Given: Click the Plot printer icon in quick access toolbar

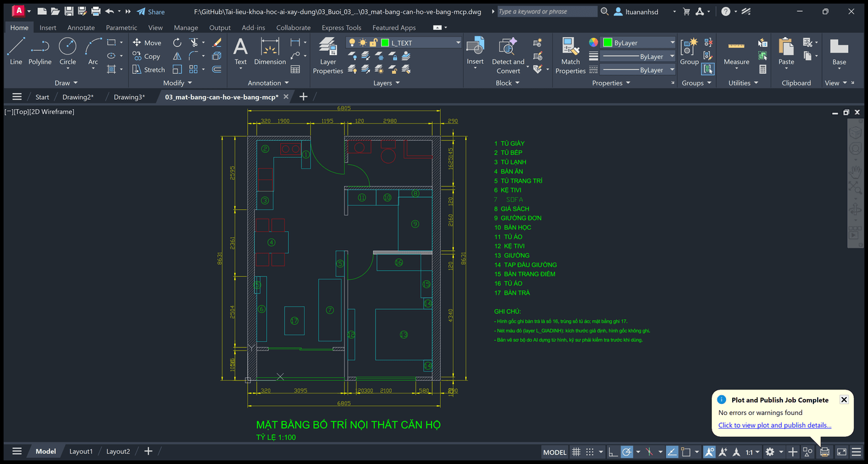Looking at the screenshot, I should (x=95, y=11).
